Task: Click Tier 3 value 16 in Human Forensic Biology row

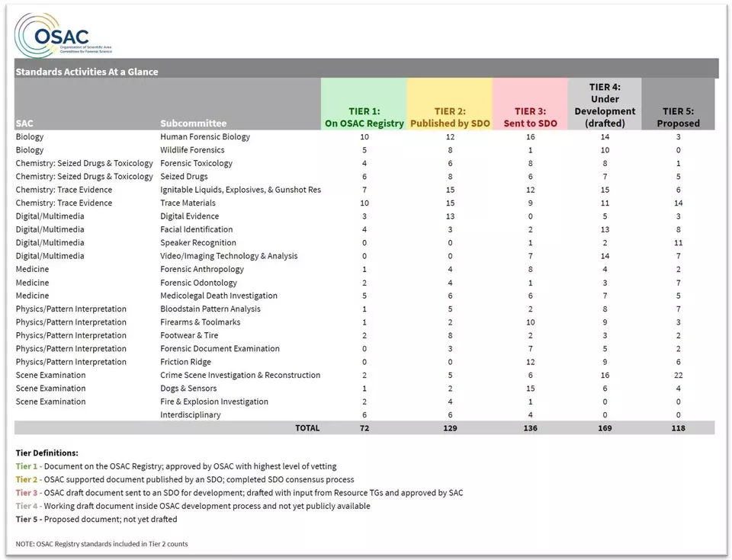Action: coord(531,136)
